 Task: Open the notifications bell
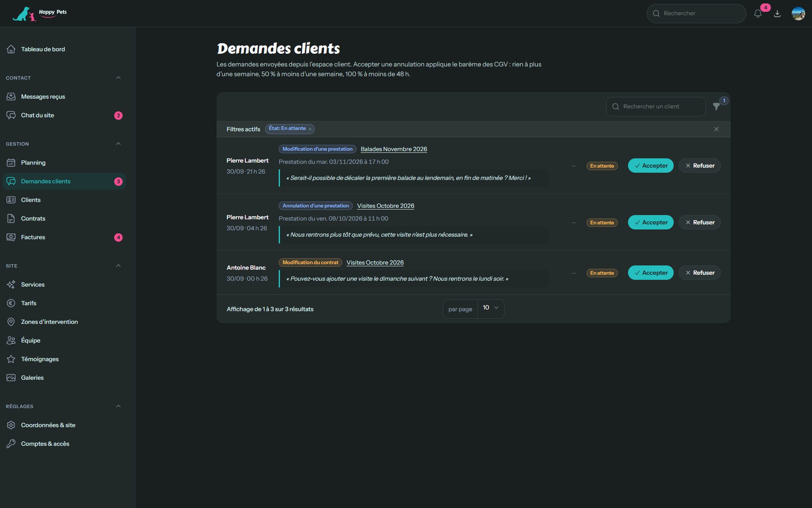coord(757,14)
